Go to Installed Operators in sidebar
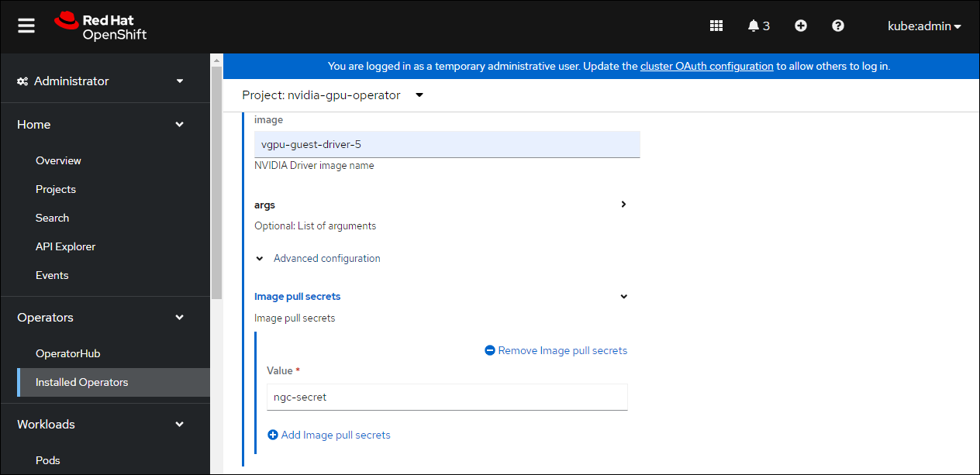The height and width of the screenshot is (475, 980). point(82,382)
